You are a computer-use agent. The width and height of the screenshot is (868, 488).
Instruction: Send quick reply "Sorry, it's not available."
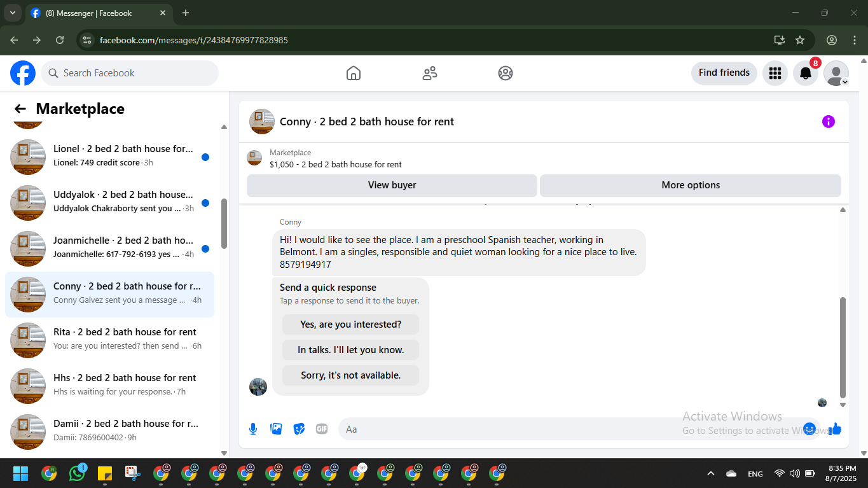click(x=351, y=375)
